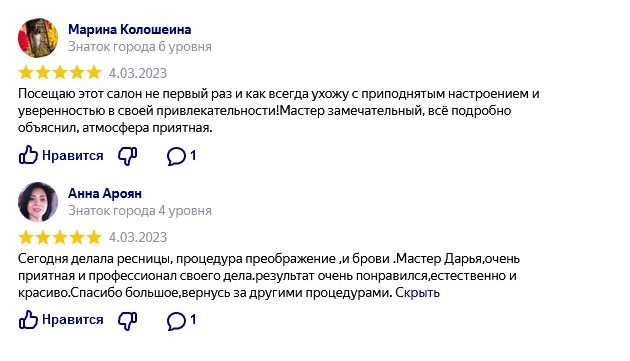Click the 4.03.2023 date on Марина's review
The width and height of the screenshot is (630, 361).
click(x=138, y=73)
